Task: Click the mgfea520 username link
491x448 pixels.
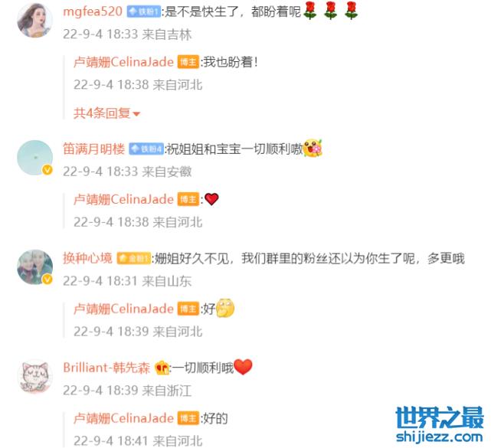Action: tap(93, 12)
